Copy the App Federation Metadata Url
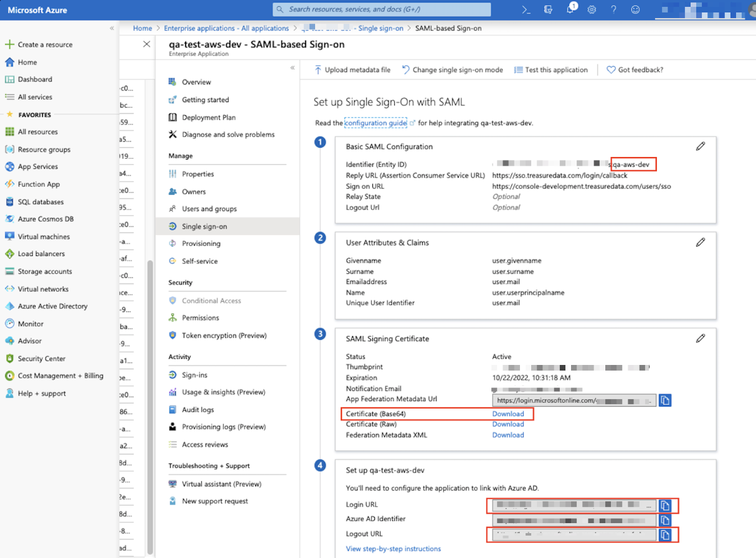This screenshot has width=756, height=558. click(x=664, y=400)
